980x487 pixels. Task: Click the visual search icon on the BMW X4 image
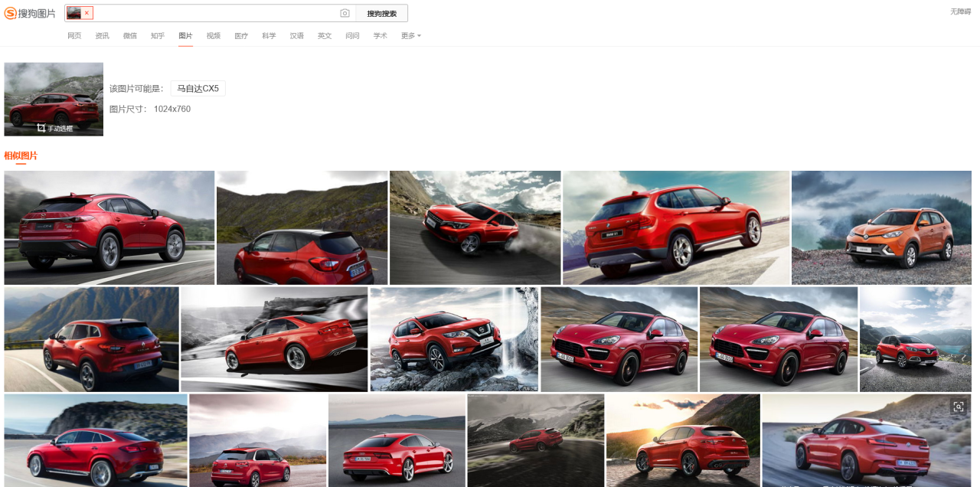click(958, 407)
